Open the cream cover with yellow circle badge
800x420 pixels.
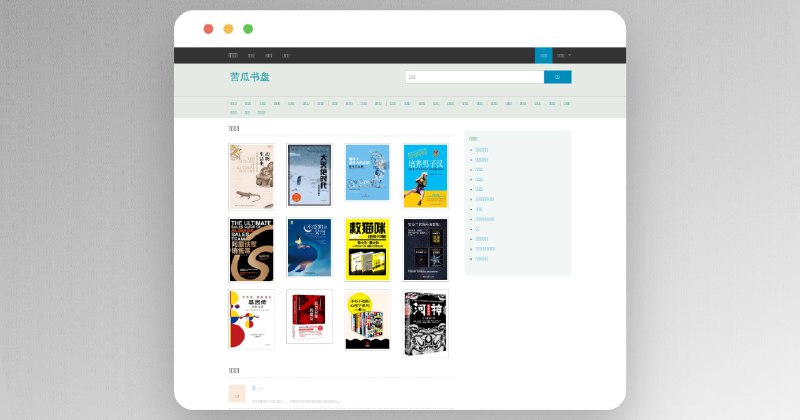(x=367, y=320)
